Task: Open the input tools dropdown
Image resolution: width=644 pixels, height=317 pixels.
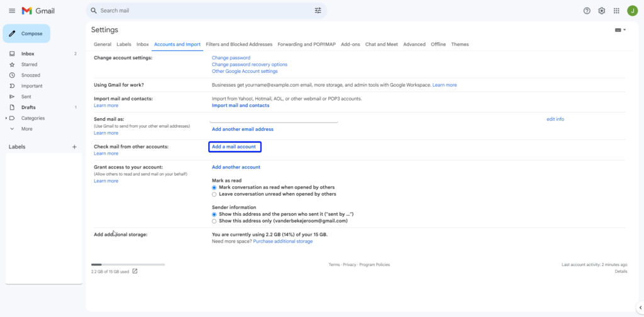Action: (620, 30)
